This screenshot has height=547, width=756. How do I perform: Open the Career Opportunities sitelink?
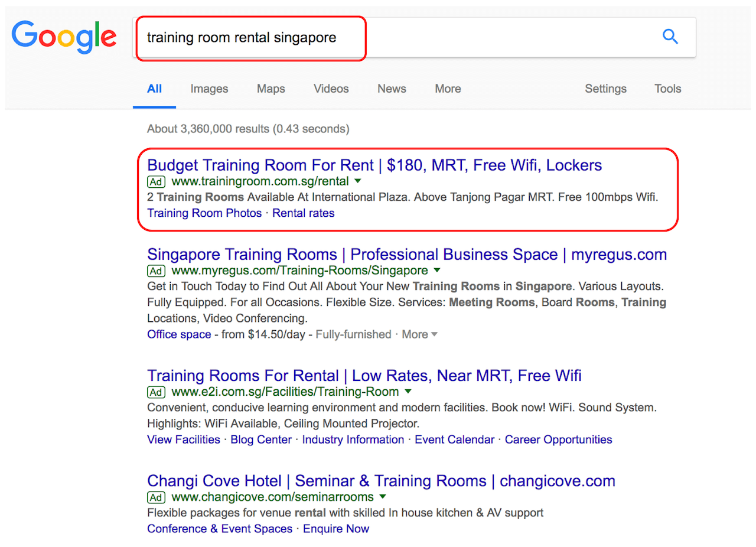click(559, 439)
